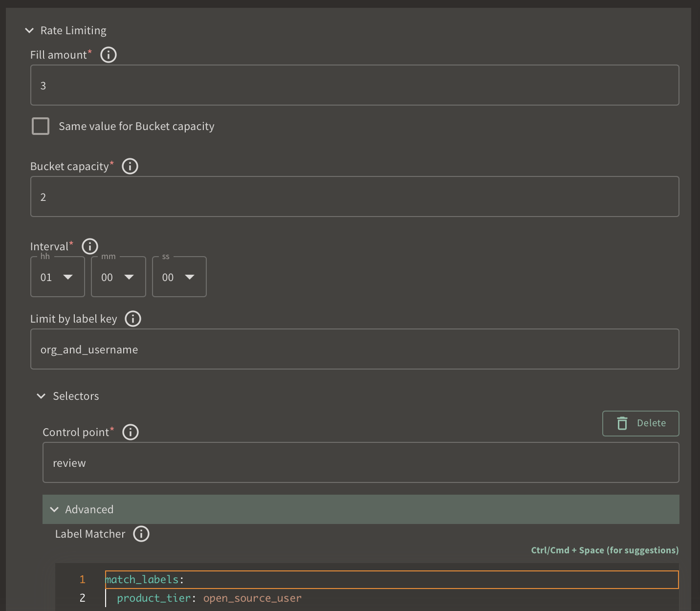Click the Ctrl/Cmd + Space suggestions hint

[x=605, y=550]
